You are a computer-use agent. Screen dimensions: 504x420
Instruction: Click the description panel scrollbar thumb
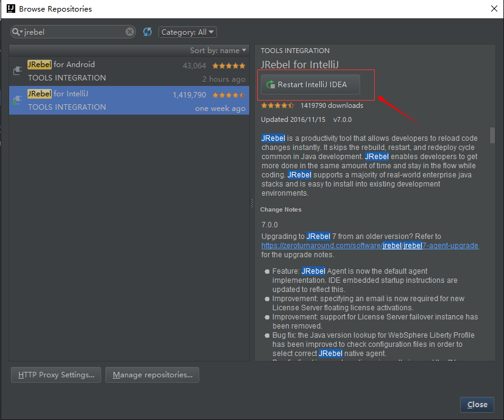pos(492,135)
